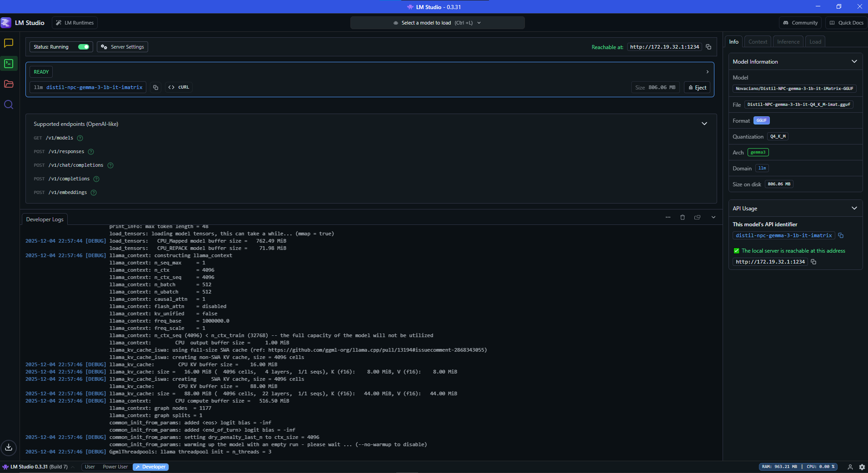Switch to the Inference tab
Screen dimensions: 868x473
tap(788, 41)
